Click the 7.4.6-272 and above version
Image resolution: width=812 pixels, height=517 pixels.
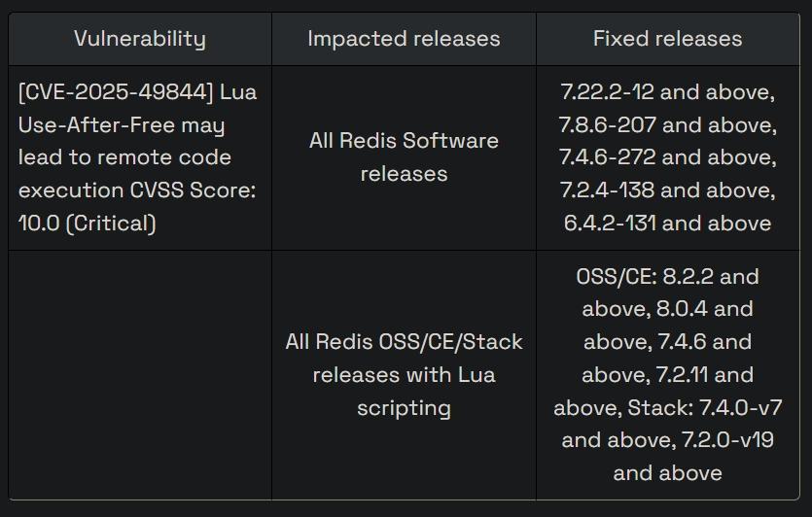(667, 157)
